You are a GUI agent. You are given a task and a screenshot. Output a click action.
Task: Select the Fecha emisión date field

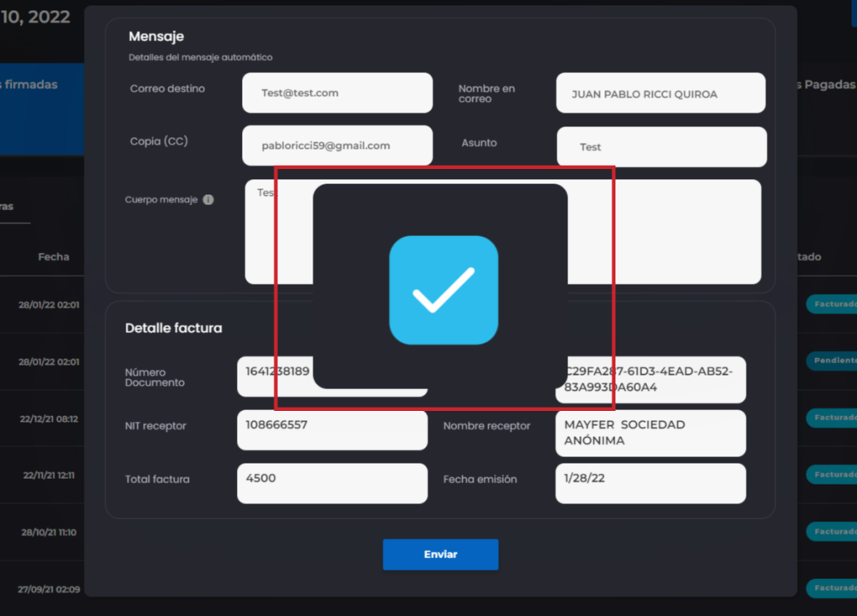[x=649, y=483]
